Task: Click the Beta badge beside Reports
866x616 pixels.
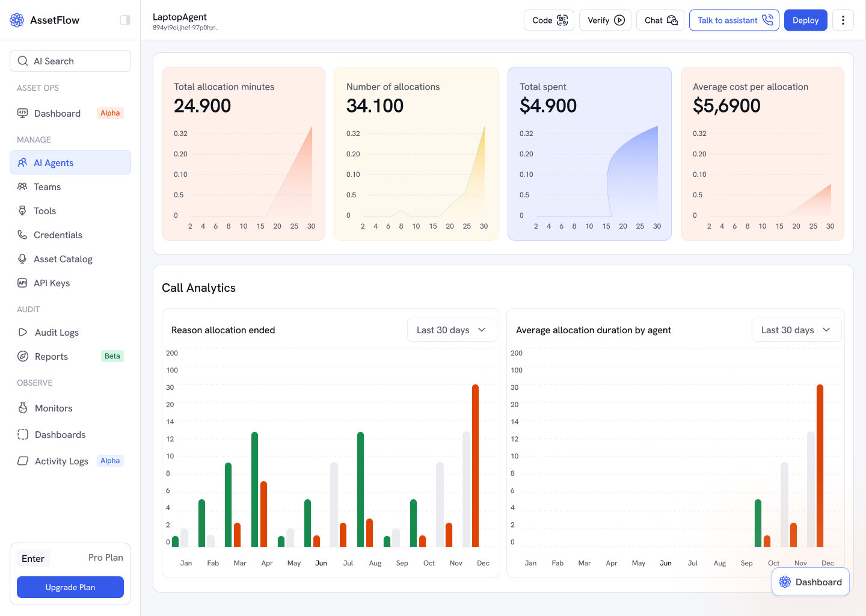Action: coord(112,356)
